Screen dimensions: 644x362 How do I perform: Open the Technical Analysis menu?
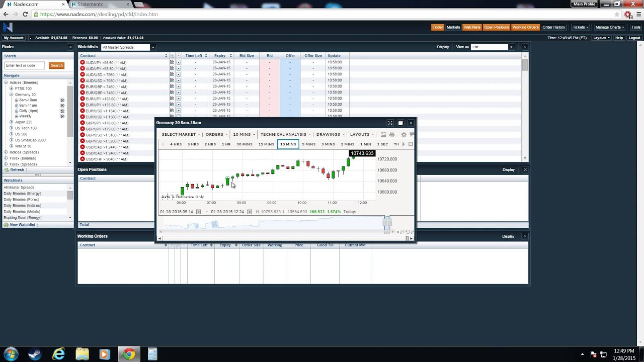pyautogui.click(x=285, y=135)
